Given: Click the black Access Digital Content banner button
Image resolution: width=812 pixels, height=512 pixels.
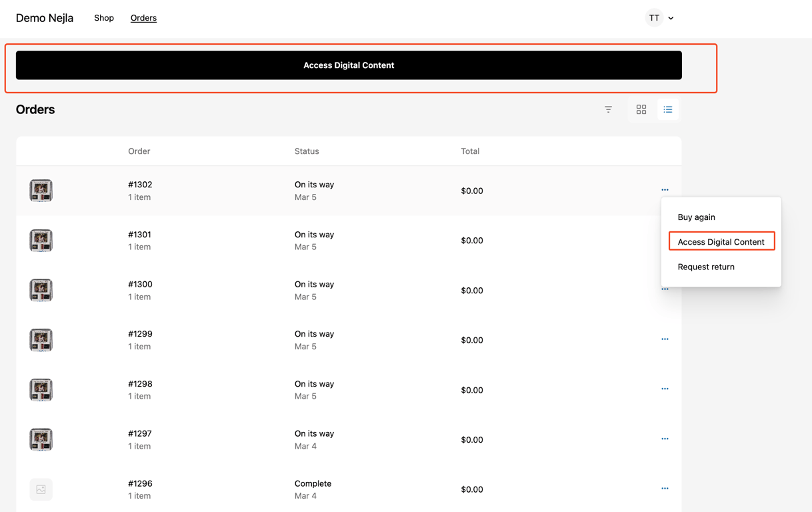Looking at the screenshot, I should [x=349, y=65].
